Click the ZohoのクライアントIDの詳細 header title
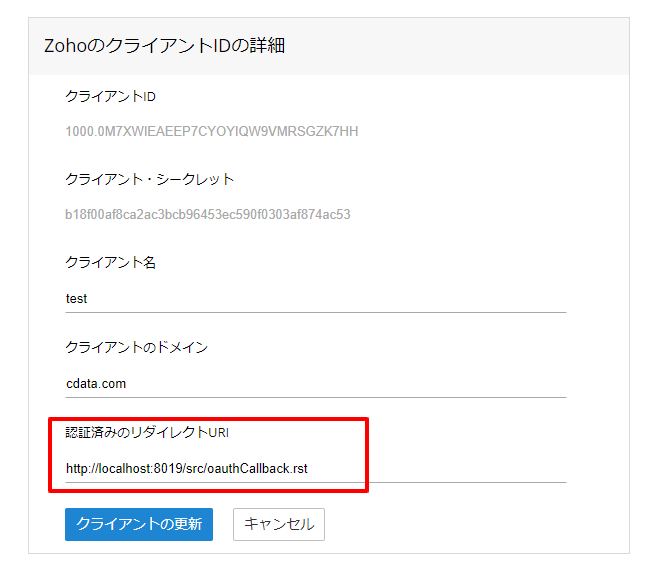The width and height of the screenshot is (657, 576). 165,46
